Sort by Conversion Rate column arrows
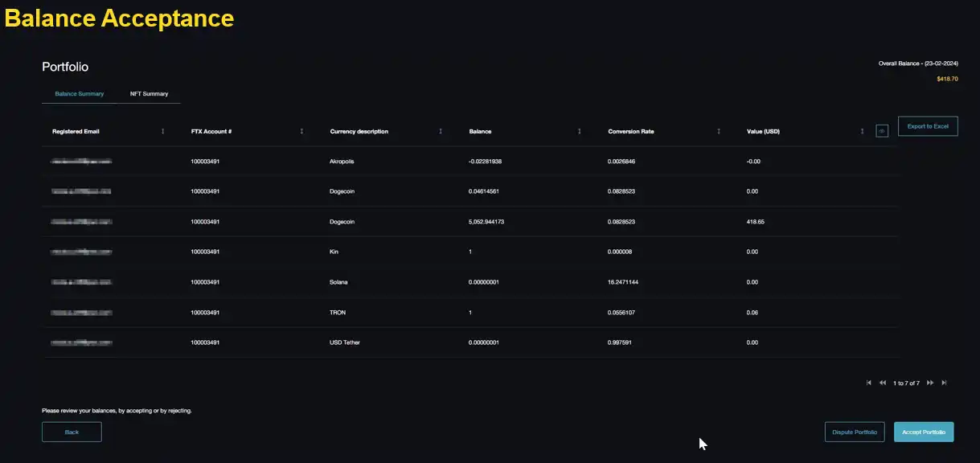This screenshot has height=463, width=980. pyautogui.click(x=719, y=131)
